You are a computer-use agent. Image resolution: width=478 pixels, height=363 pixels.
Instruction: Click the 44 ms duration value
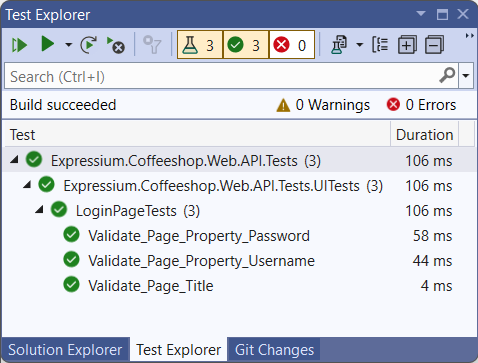[432, 261]
